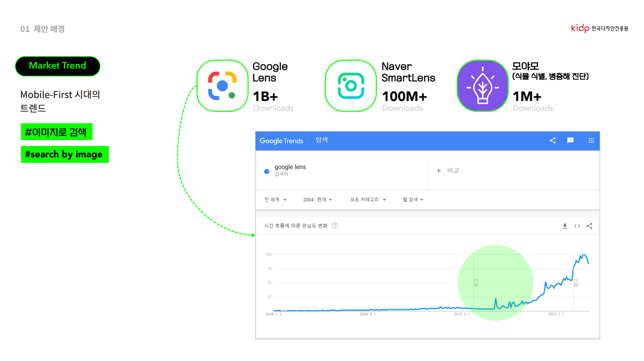
Task: Open the Google apps grid icon
Action: tap(591, 141)
